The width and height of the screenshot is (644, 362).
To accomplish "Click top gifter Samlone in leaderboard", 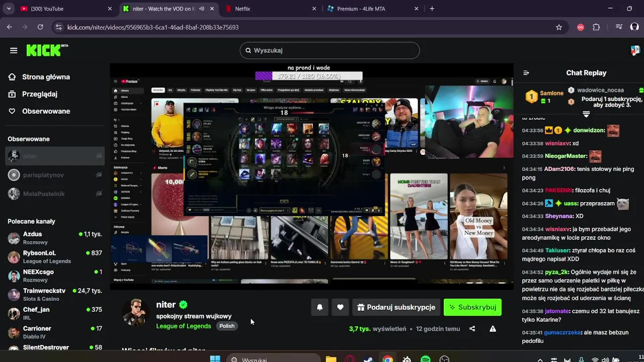I will [551, 93].
